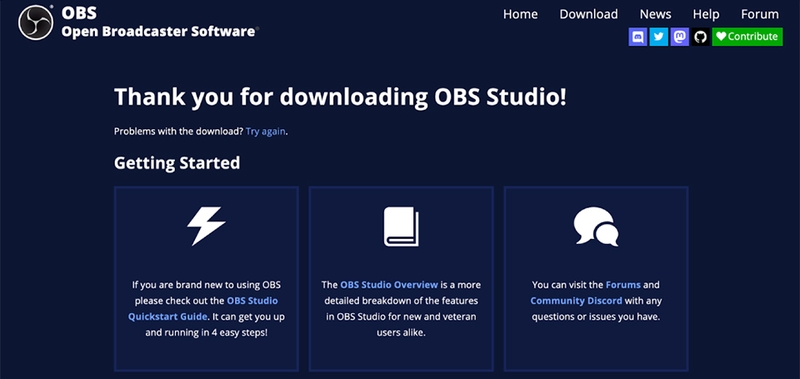Click the lightning bolt quickstart icon
Screen dimensions: 800x379
(x=206, y=226)
